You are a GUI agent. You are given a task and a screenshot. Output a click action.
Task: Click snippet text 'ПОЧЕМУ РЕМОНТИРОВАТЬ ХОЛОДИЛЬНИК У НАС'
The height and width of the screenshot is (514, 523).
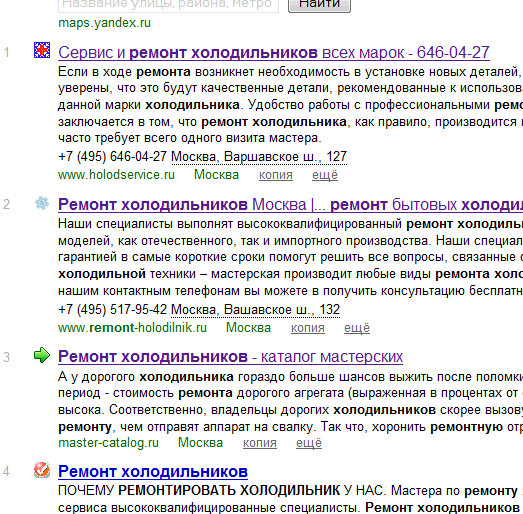[220, 491]
